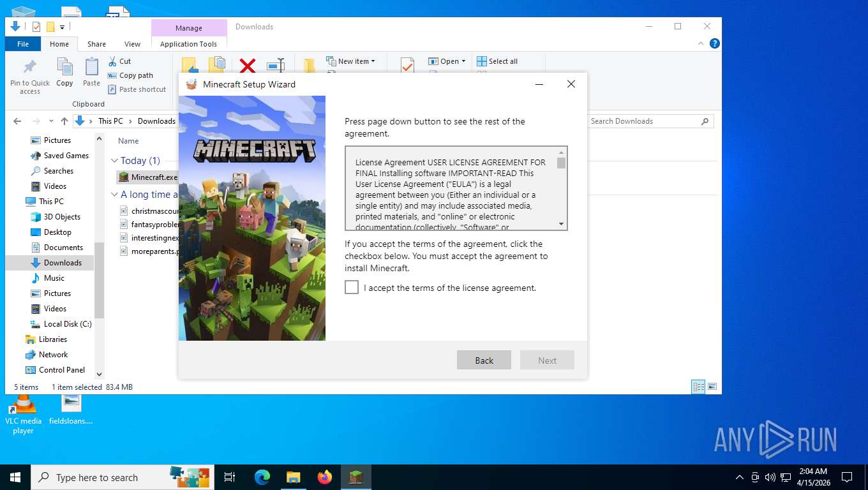Viewport: 868px width, 490px height.
Task: Click the license scrollbar thumb
Action: (561, 163)
